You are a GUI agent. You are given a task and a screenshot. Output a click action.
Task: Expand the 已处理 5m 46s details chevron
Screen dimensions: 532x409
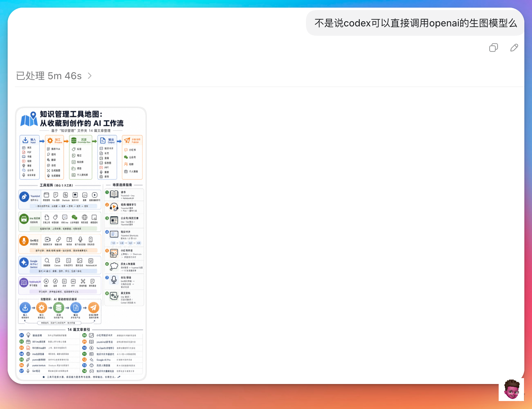pyautogui.click(x=90, y=76)
